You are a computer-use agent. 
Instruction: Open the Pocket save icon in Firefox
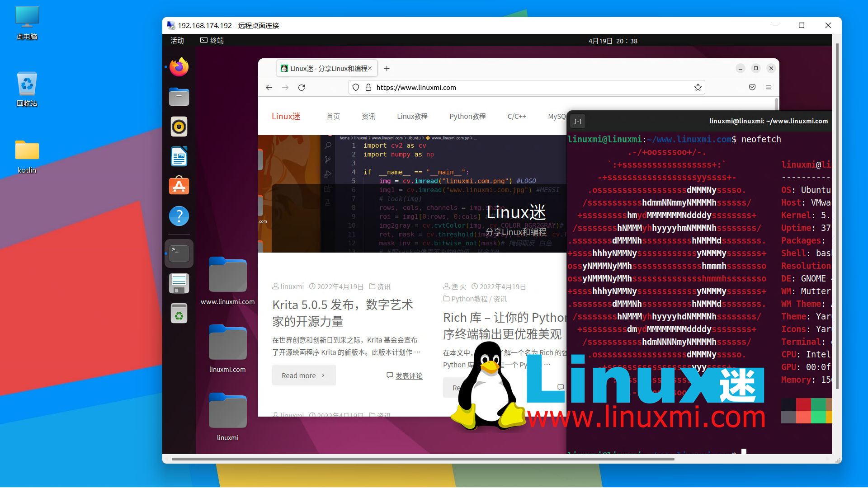tap(752, 87)
